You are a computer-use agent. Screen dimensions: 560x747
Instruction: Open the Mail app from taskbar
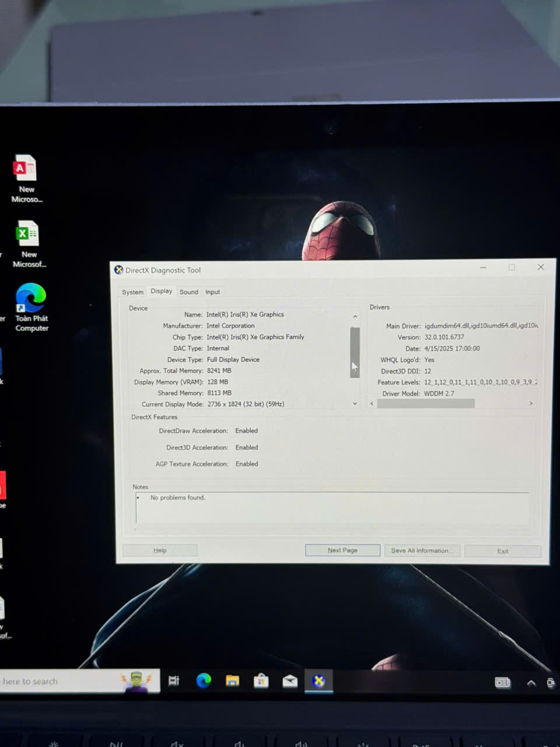[290, 681]
